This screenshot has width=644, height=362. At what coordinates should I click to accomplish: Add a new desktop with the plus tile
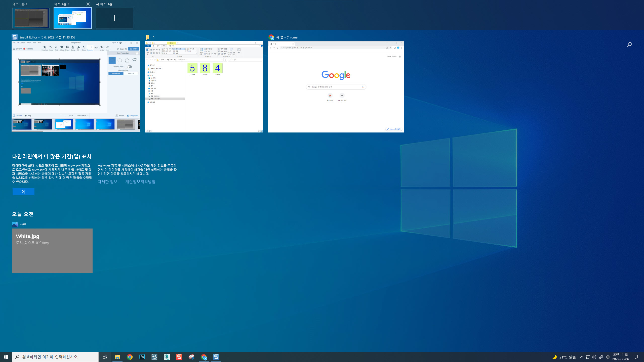point(114,18)
